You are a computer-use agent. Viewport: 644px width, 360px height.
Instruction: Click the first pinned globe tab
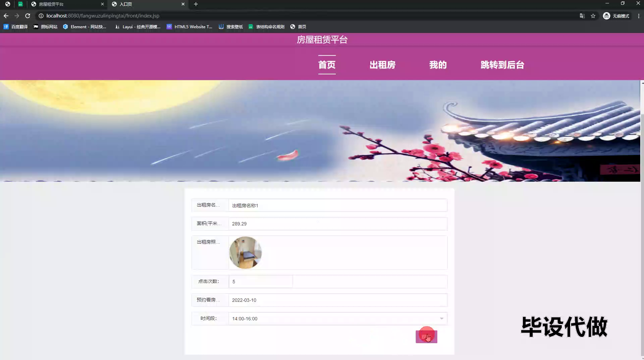7,4
